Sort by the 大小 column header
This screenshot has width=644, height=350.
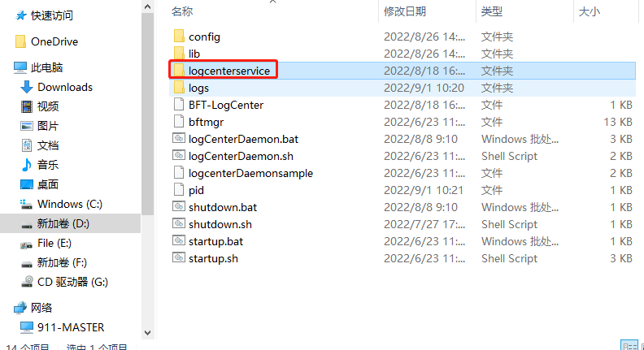tap(589, 11)
